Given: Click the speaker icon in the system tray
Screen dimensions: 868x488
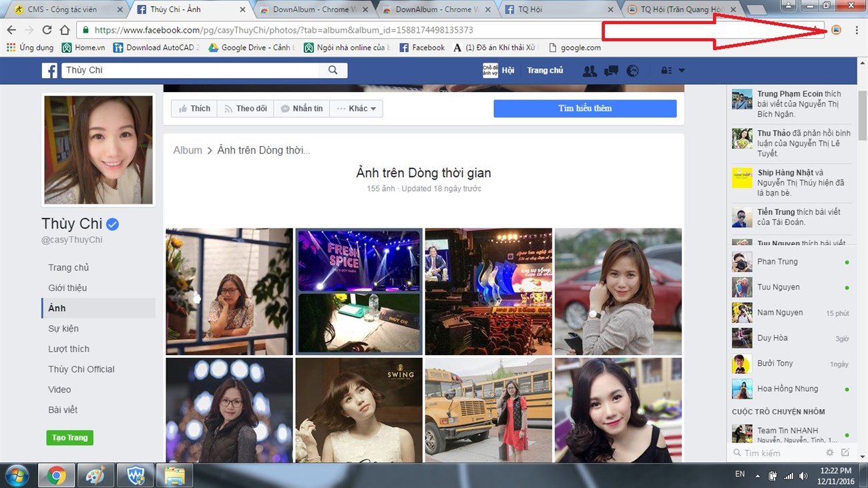Looking at the screenshot, I should coord(805,477).
